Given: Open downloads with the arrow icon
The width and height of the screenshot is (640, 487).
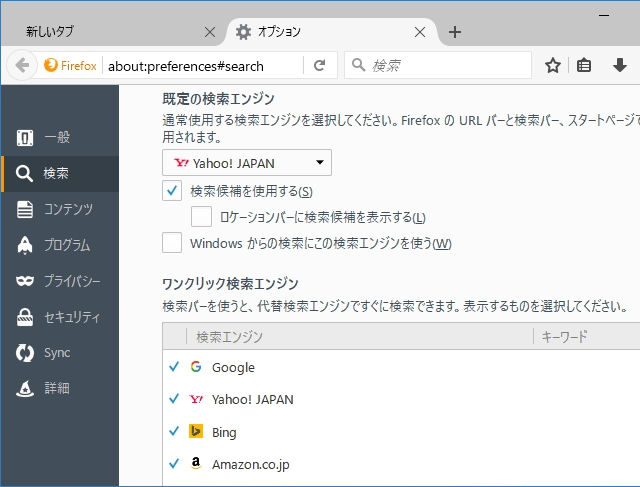Looking at the screenshot, I should tap(620, 65).
